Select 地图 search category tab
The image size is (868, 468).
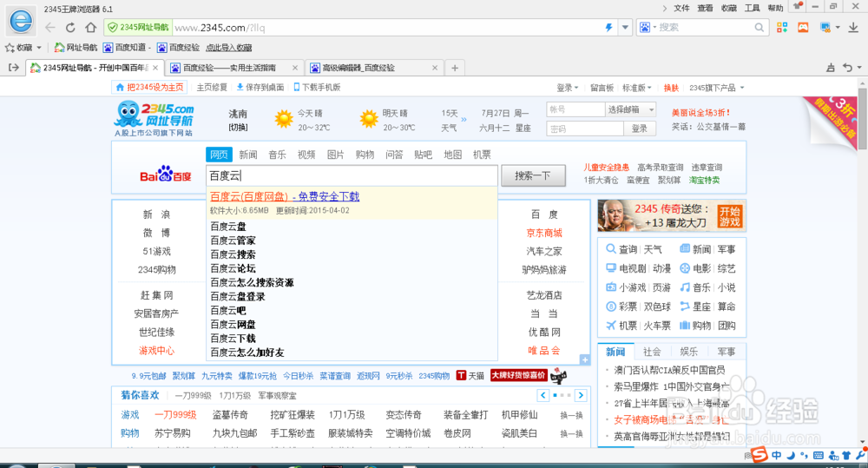[453, 155]
